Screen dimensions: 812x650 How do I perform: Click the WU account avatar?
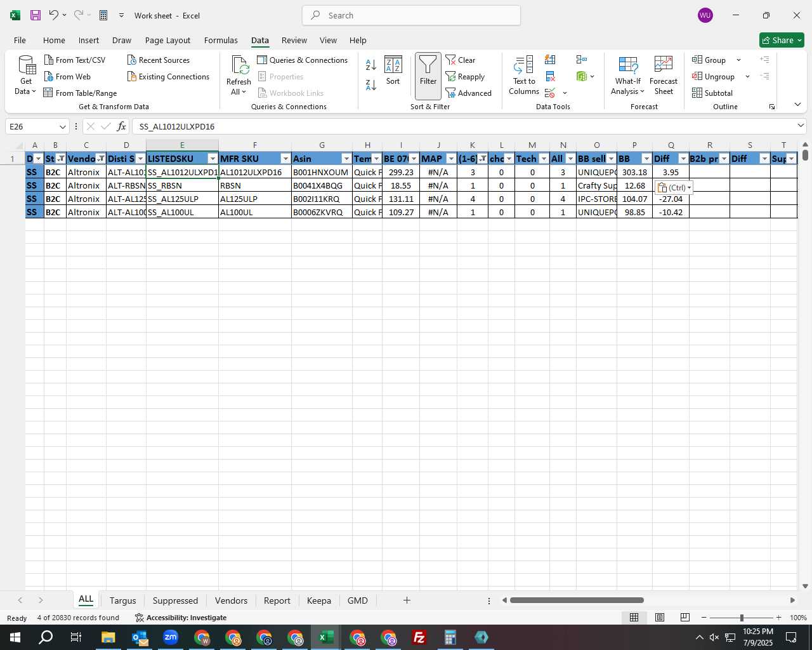[x=705, y=15]
